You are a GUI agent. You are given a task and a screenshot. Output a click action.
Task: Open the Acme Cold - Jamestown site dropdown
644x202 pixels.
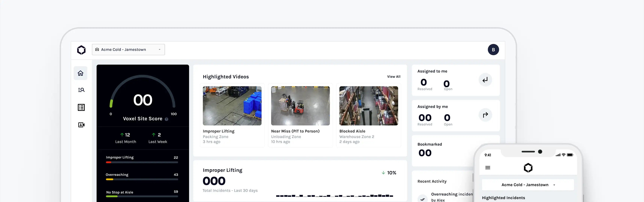pyautogui.click(x=128, y=49)
